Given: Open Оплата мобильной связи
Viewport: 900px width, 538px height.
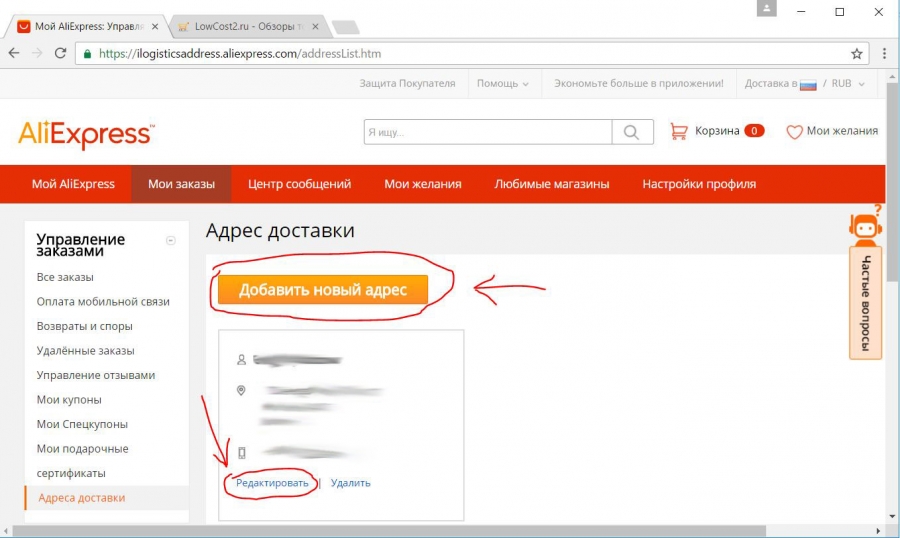Looking at the screenshot, I should click(103, 301).
